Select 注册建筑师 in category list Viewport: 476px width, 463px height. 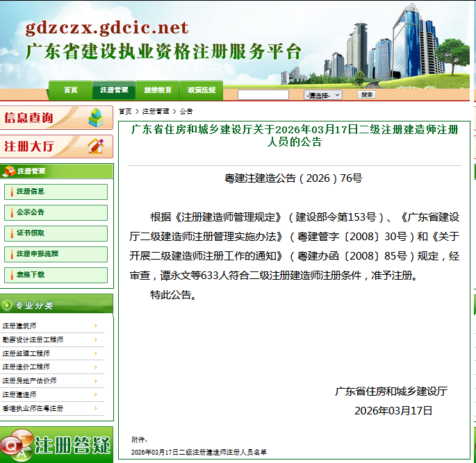point(19,326)
